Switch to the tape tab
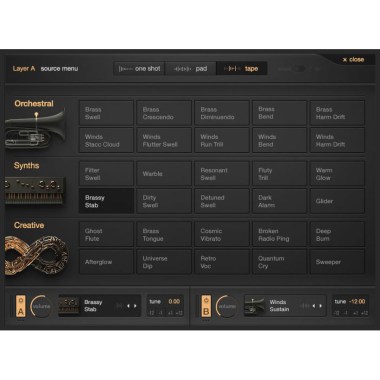The height and width of the screenshot is (380, 380). pos(242,69)
